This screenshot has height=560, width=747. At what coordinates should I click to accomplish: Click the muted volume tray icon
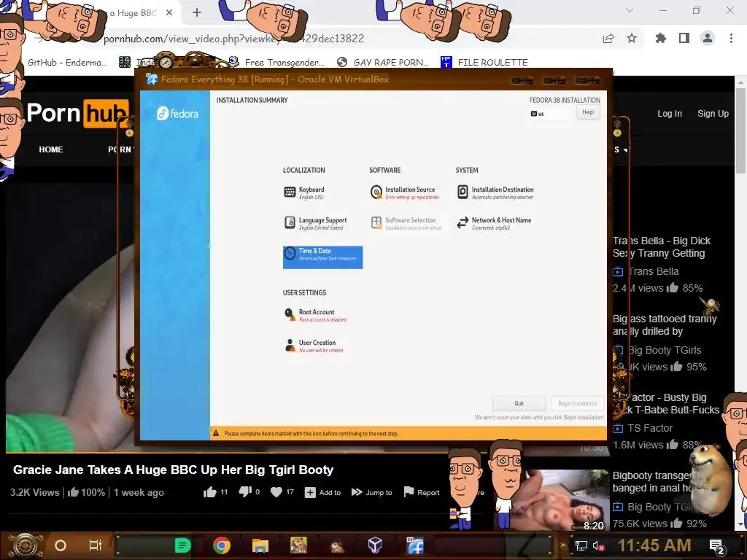(x=598, y=545)
